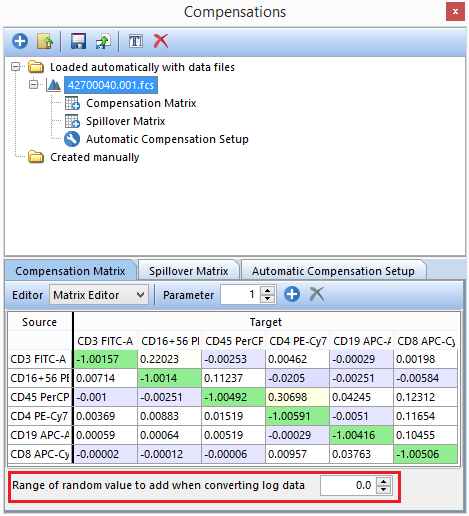This screenshot has height=516, width=469.
Task: Select Spillover Matrix in the tree
Action: tap(126, 121)
